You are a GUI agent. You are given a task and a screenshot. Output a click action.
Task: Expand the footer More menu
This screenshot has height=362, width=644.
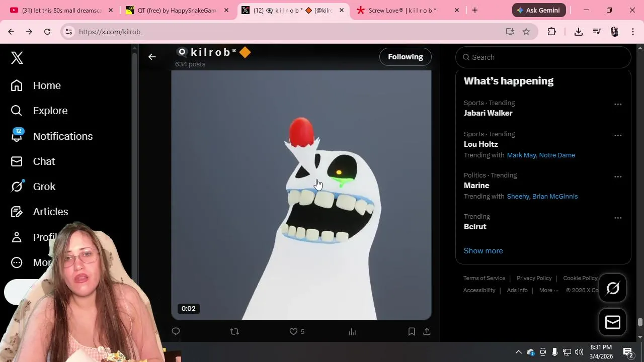tap(548, 290)
